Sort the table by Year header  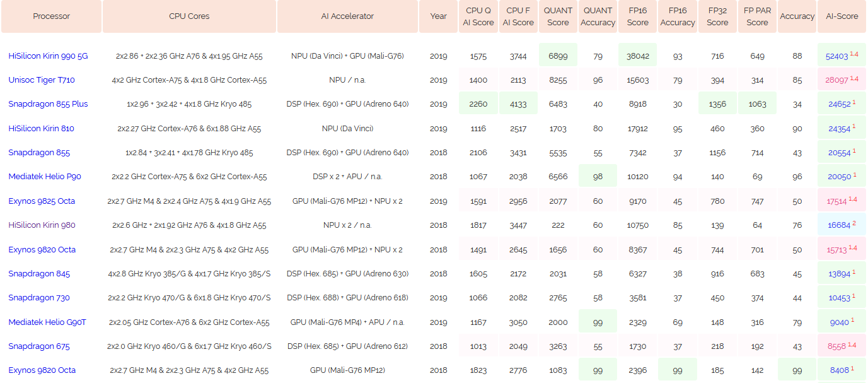[438, 16]
